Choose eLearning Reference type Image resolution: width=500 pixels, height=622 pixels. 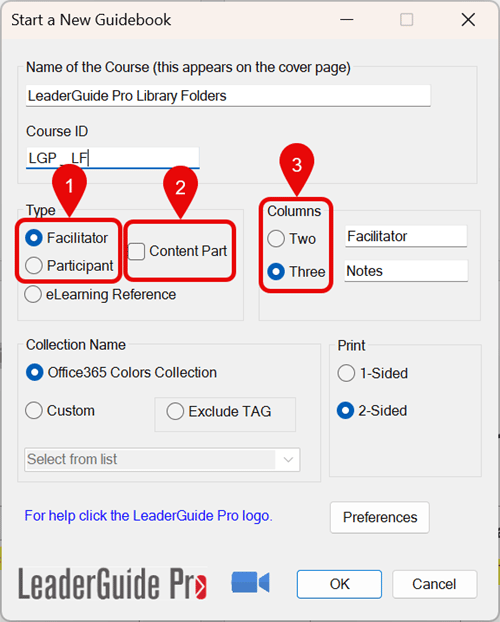point(33,294)
